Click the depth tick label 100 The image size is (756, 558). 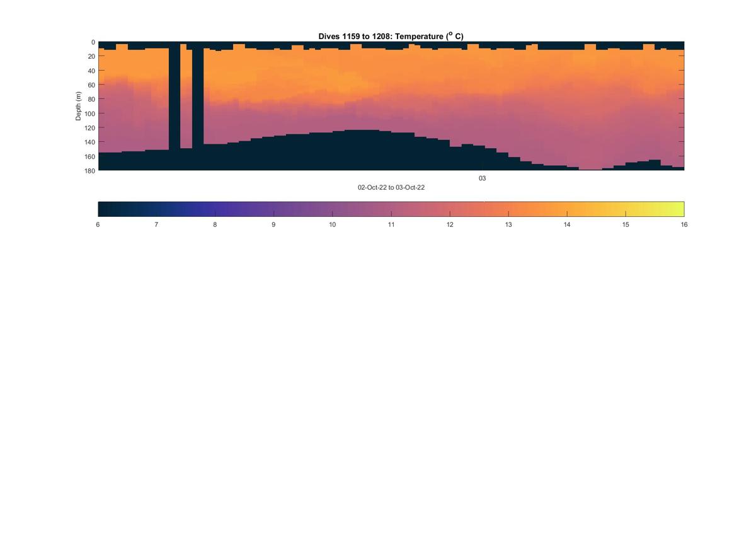click(x=89, y=113)
